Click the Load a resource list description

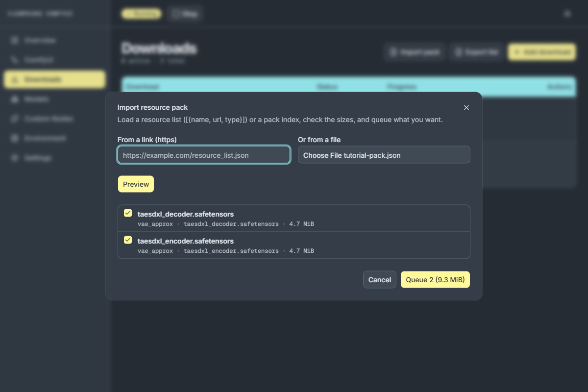280,120
